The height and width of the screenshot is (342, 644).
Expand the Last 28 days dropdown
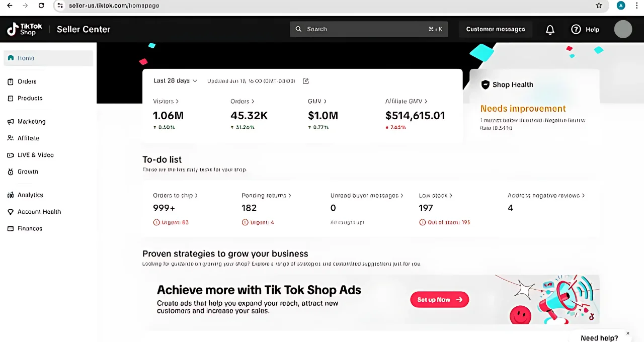(175, 81)
